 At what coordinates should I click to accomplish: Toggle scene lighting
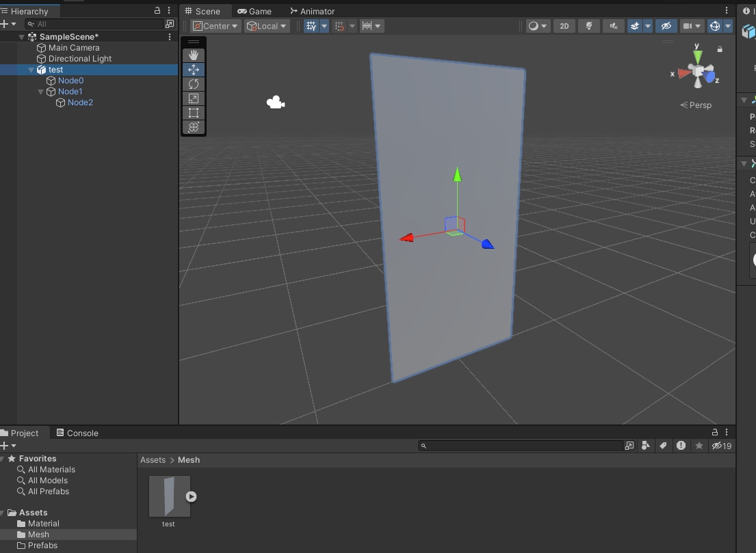point(588,26)
